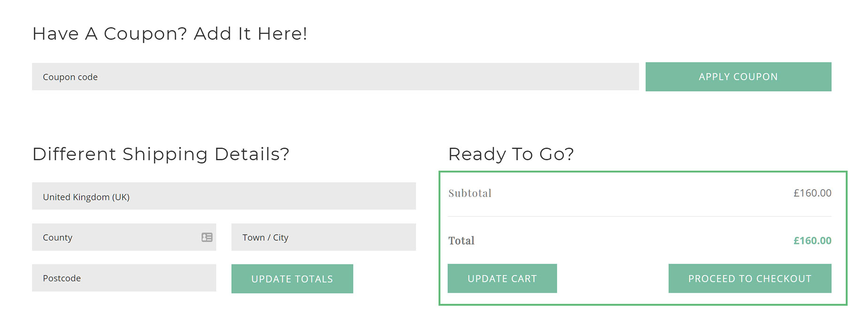Click 'Coupon code' placeholder text

70,77
